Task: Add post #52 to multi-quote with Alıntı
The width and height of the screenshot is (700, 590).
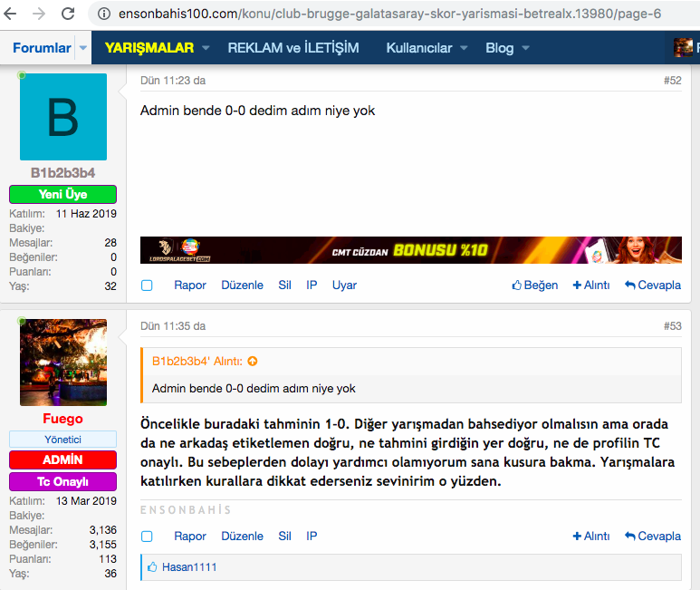Action: coord(591,285)
